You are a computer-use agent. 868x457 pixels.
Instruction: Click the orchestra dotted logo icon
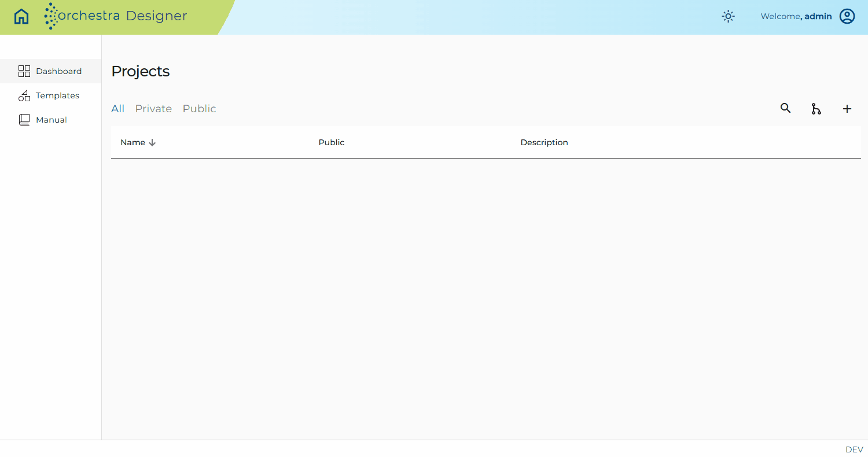point(52,16)
